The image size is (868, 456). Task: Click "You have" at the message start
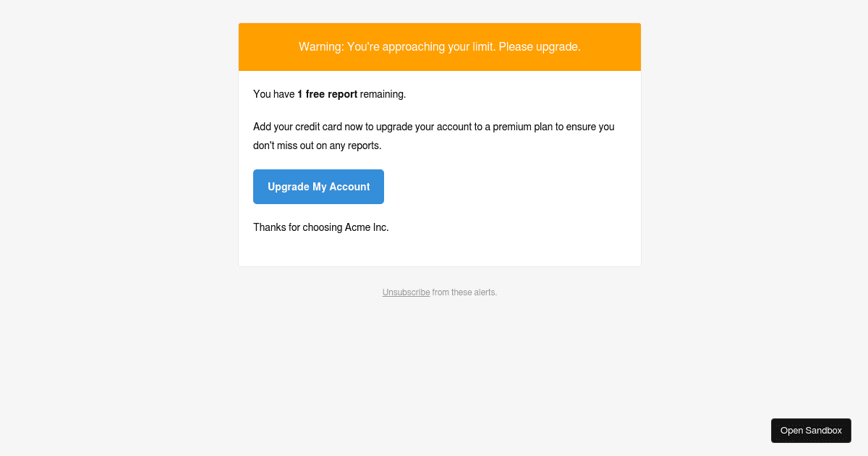(273, 94)
